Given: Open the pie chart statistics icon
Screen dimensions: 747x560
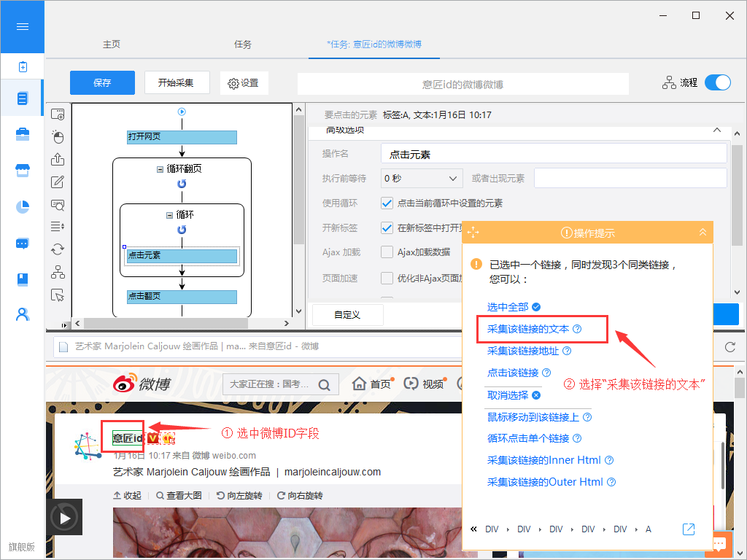Looking at the screenshot, I should point(23,206).
